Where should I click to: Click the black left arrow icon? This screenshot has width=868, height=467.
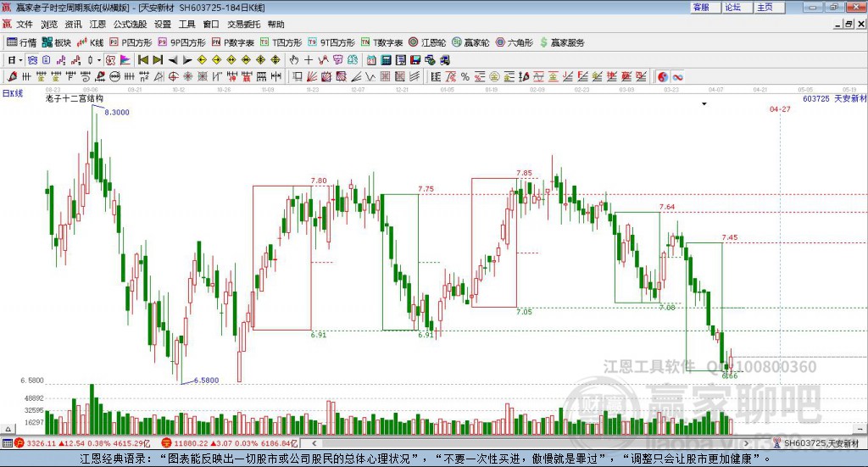pyautogui.click(x=173, y=60)
